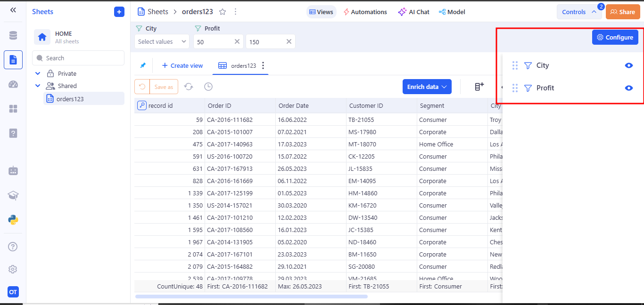Open the graduation cap academy icon
This screenshot has width=644, height=305.
[13, 195]
